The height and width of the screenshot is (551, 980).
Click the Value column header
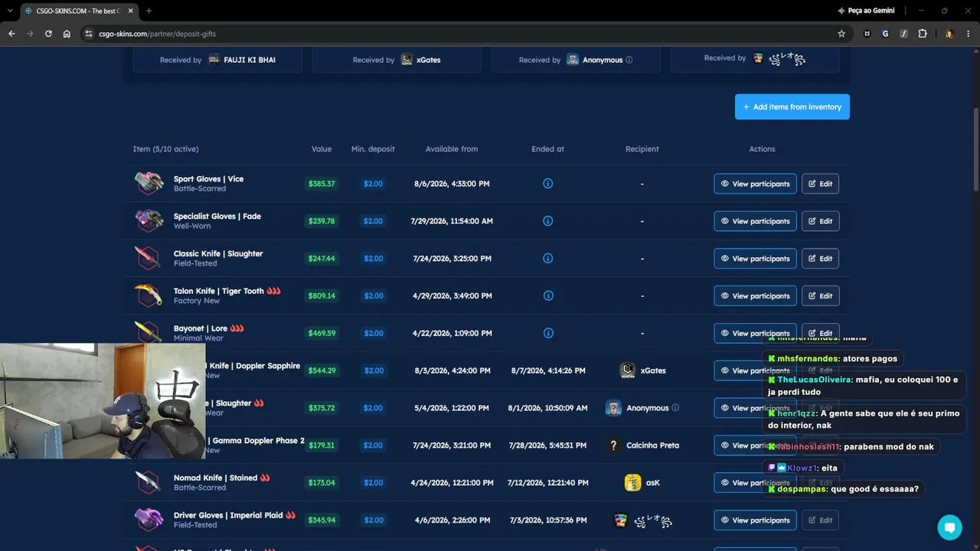tap(322, 149)
